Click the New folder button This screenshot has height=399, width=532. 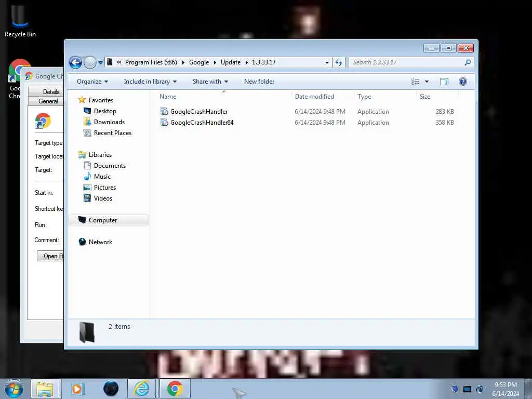259,82
